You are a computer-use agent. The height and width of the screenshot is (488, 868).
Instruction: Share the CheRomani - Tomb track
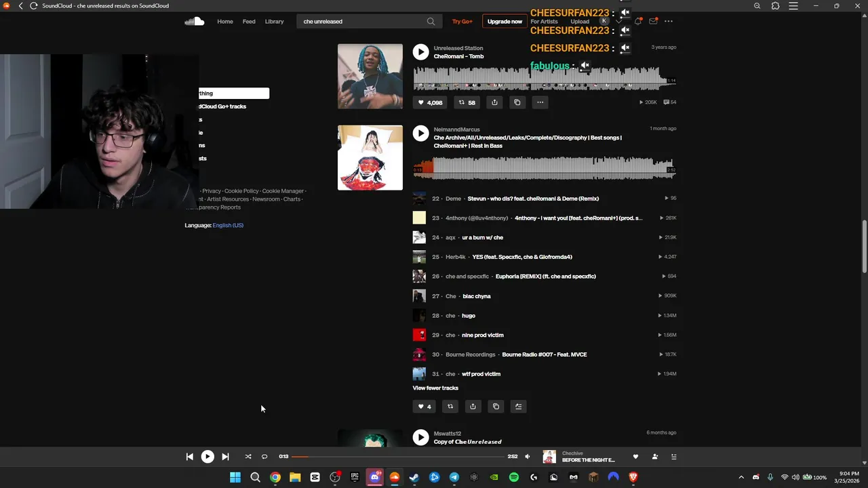pos(494,102)
